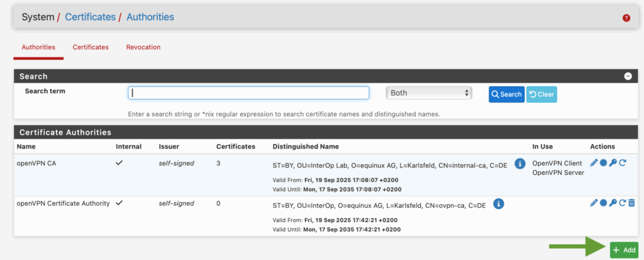
Task: Open the 'Both' search scope dropdown
Action: pyautogui.click(x=428, y=93)
